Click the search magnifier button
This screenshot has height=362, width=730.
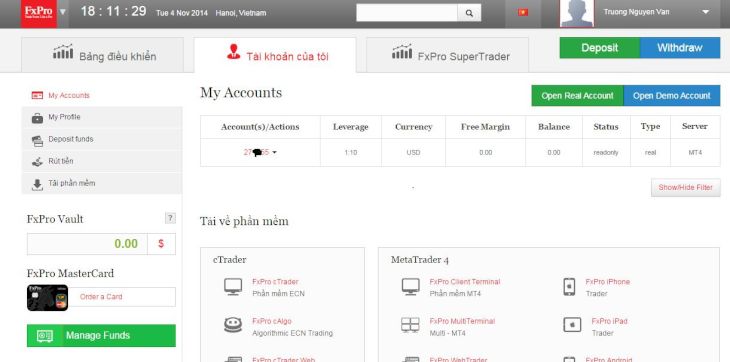[x=469, y=13]
